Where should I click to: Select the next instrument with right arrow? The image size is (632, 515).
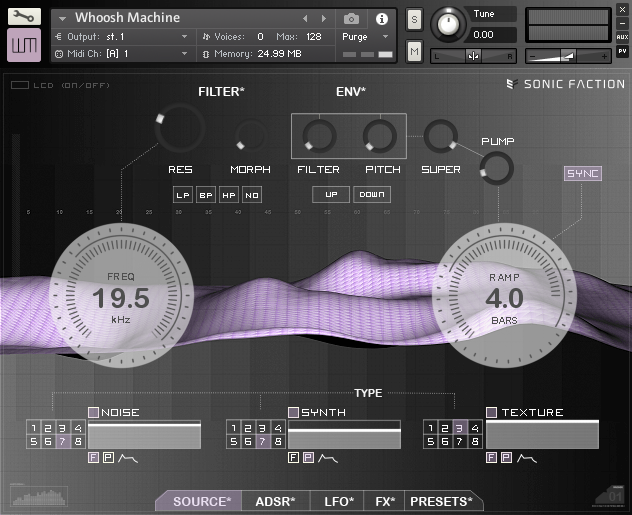[x=323, y=18]
